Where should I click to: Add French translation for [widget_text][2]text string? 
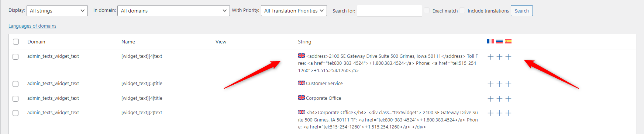[x=490, y=113]
